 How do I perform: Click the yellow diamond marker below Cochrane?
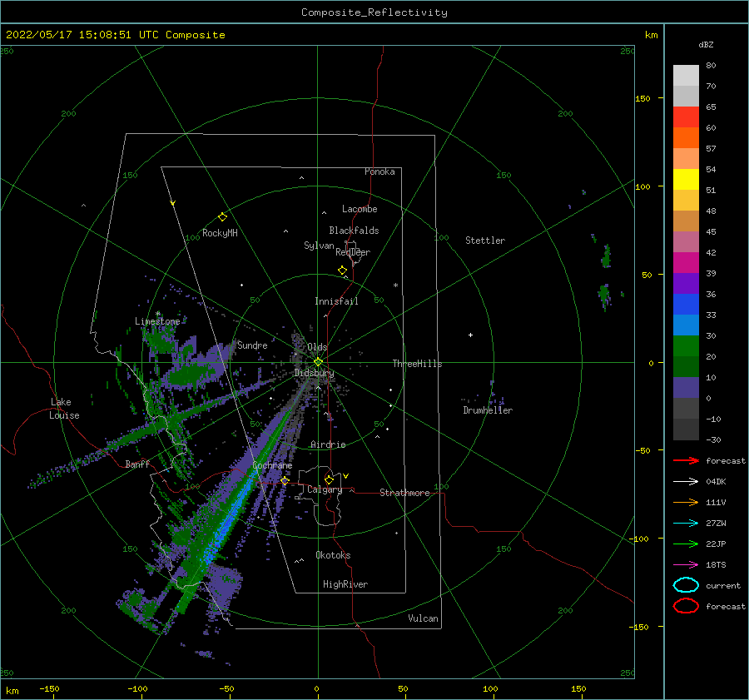coord(285,481)
